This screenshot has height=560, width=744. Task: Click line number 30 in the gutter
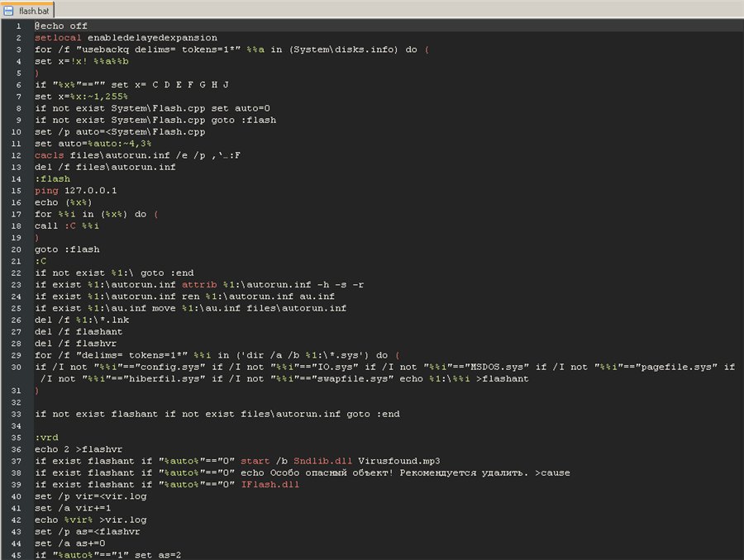pyautogui.click(x=17, y=367)
